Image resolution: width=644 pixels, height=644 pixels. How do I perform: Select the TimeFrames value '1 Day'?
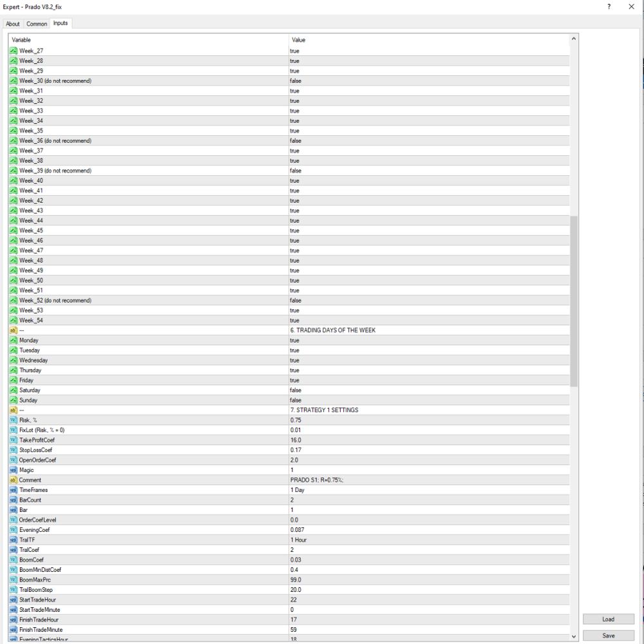298,490
